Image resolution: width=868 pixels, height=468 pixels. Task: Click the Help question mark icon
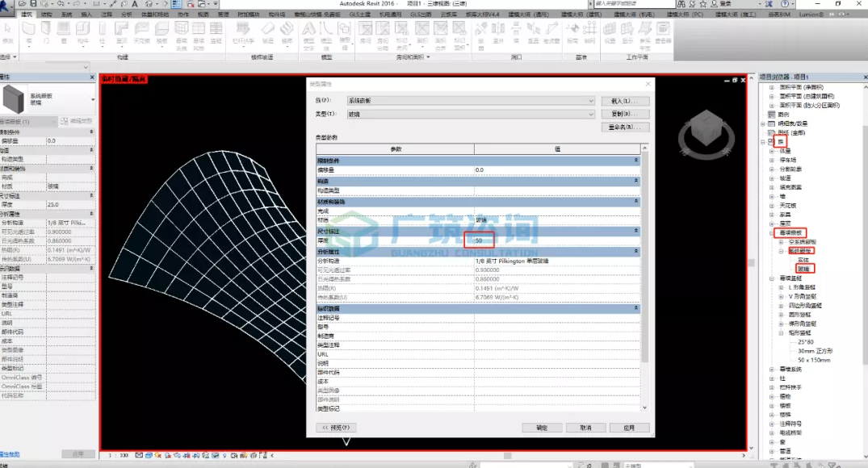[784, 4]
